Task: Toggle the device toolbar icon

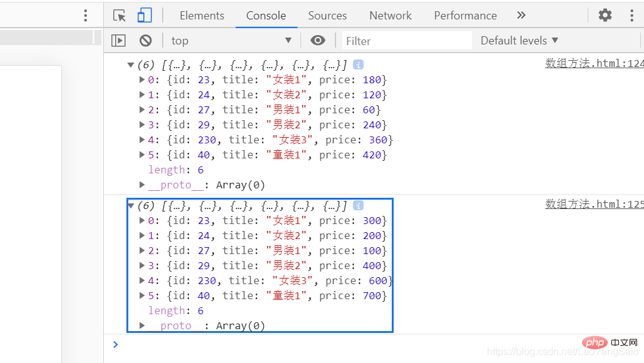Action: [x=144, y=16]
